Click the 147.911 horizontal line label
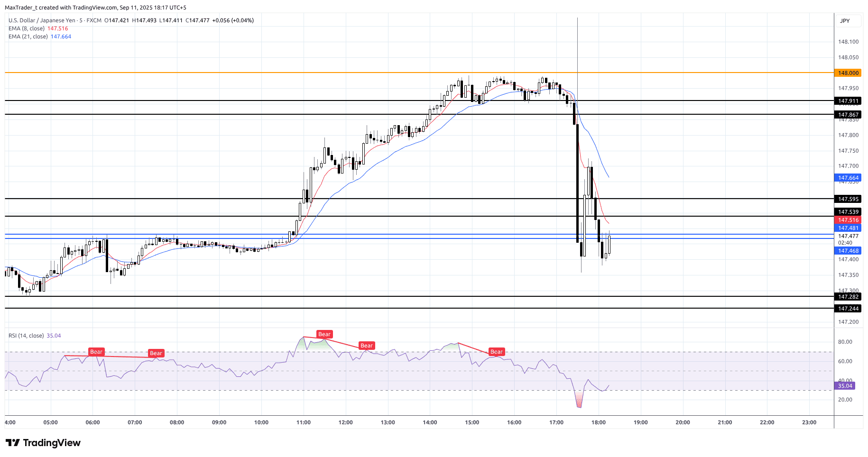 pyautogui.click(x=848, y=101)
